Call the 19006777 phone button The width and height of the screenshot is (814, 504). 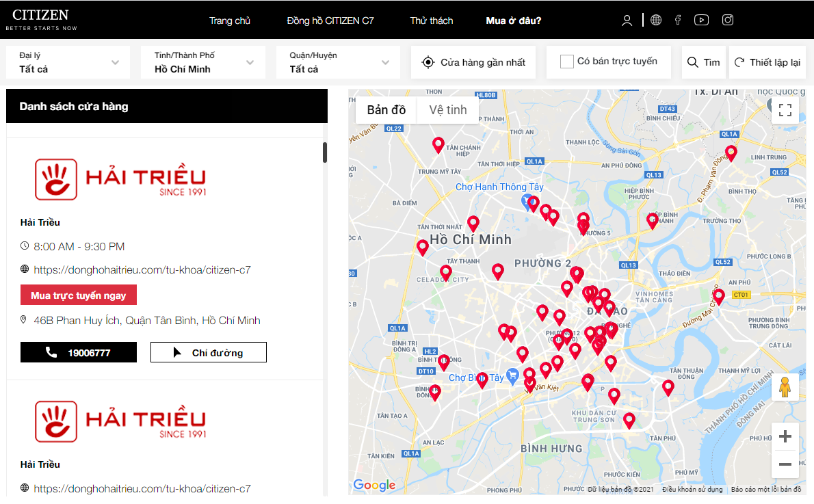[x=79, y=352]
